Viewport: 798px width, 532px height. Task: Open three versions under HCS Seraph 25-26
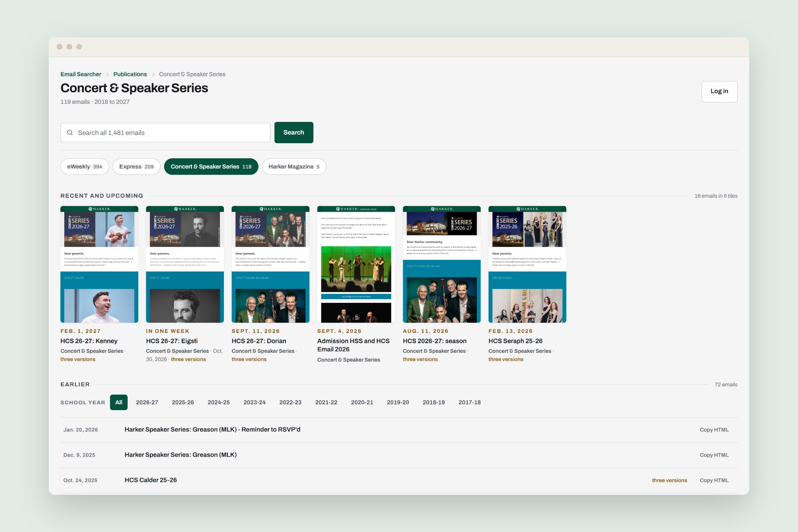(506, 360)
